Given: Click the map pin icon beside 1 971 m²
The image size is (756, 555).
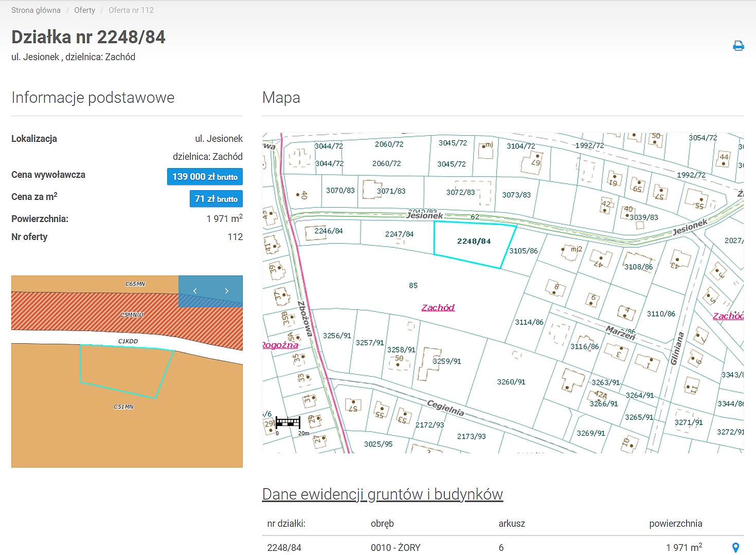Looking at the screenshot, I should tap(735, 548).
